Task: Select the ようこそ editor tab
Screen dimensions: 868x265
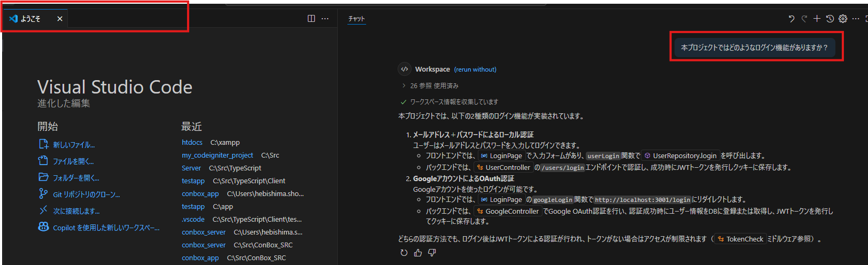Action: pos(36,19)
